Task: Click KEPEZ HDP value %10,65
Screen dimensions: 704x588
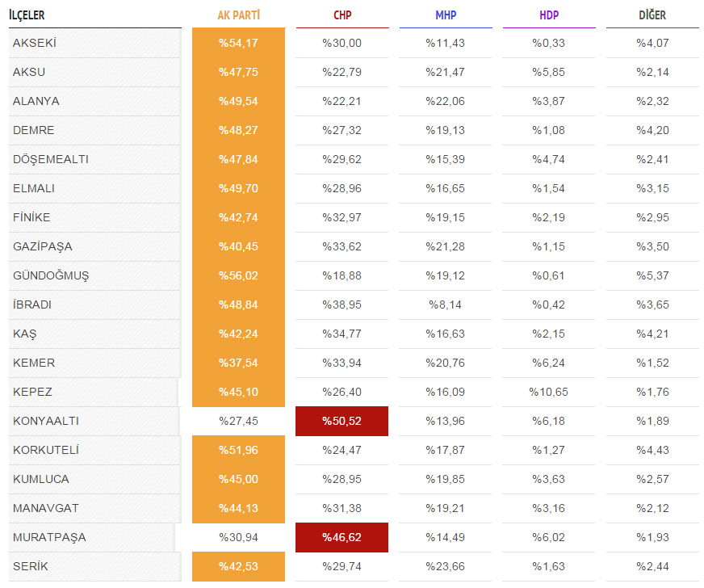Action: point(549,393)
